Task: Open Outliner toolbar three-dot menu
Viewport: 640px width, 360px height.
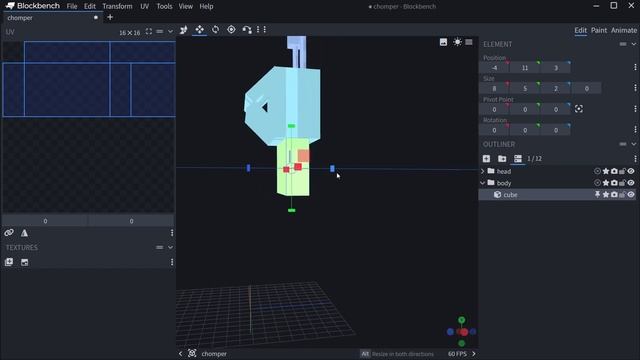Action: [x=635, y=158]
